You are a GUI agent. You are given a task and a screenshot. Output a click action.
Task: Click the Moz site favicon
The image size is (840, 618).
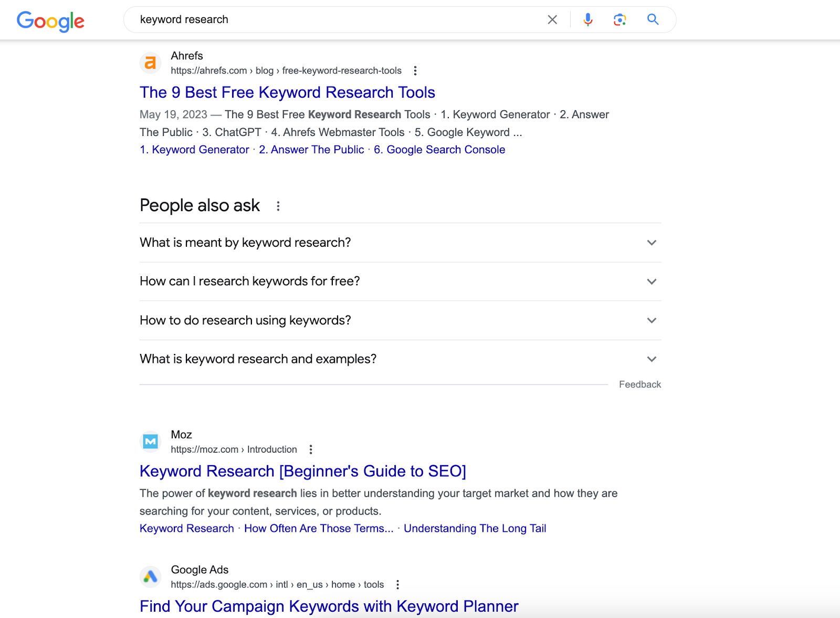pyautogui.click(x=150, y=441)
